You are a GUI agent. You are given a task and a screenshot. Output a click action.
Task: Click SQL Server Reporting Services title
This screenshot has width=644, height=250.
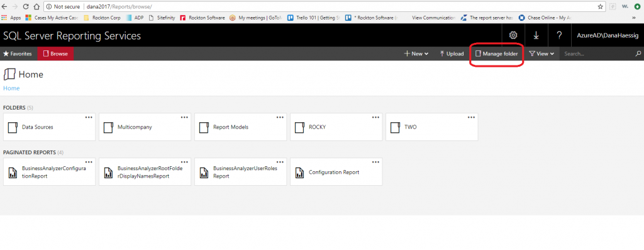pyautogui.click(x=72, y=36)
